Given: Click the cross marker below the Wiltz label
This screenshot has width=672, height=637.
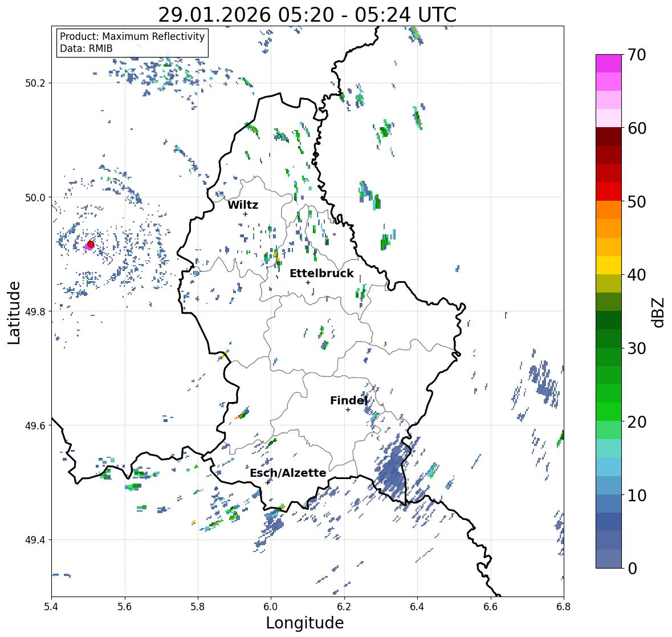Looking at the screenshot, I should [245, 214].
